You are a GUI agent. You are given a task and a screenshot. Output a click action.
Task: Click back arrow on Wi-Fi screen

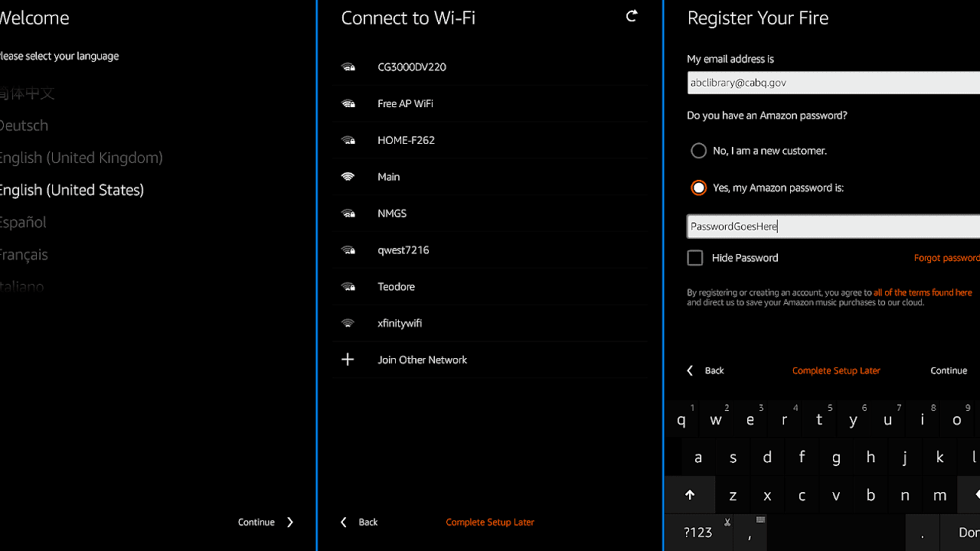pyautogui.click(x=344, y=522)
